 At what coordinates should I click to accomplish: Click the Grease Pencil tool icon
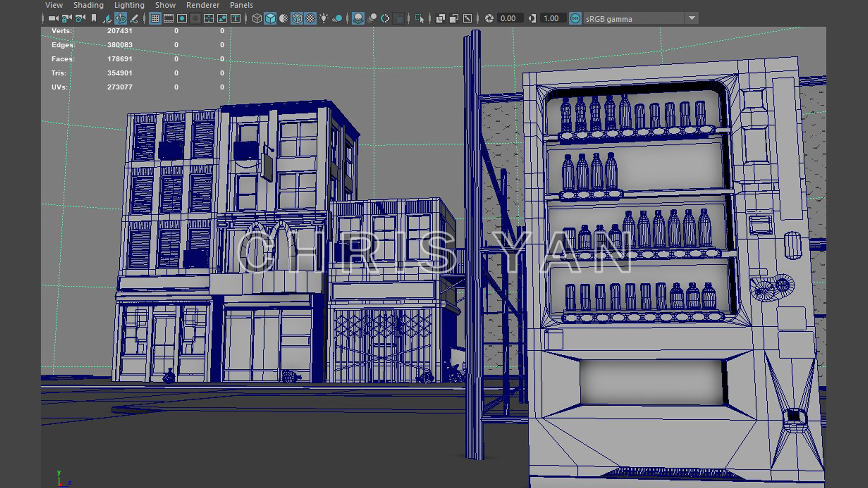pyautogui.click(x=134, y=19)
